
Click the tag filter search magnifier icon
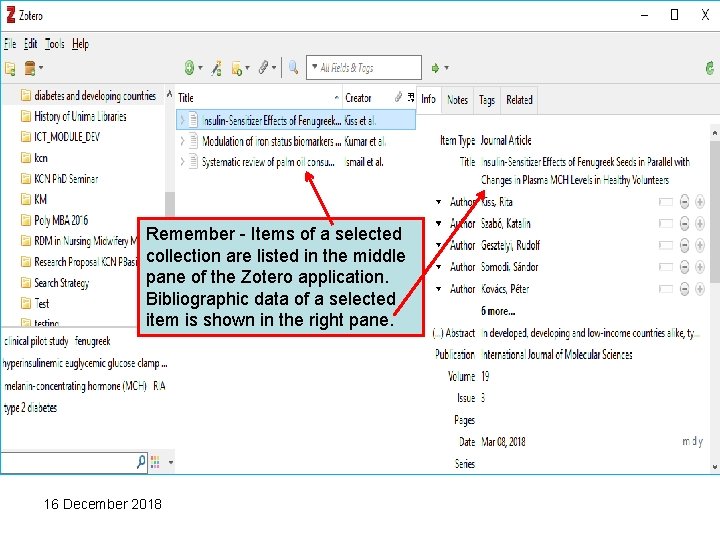pos(141,461)
